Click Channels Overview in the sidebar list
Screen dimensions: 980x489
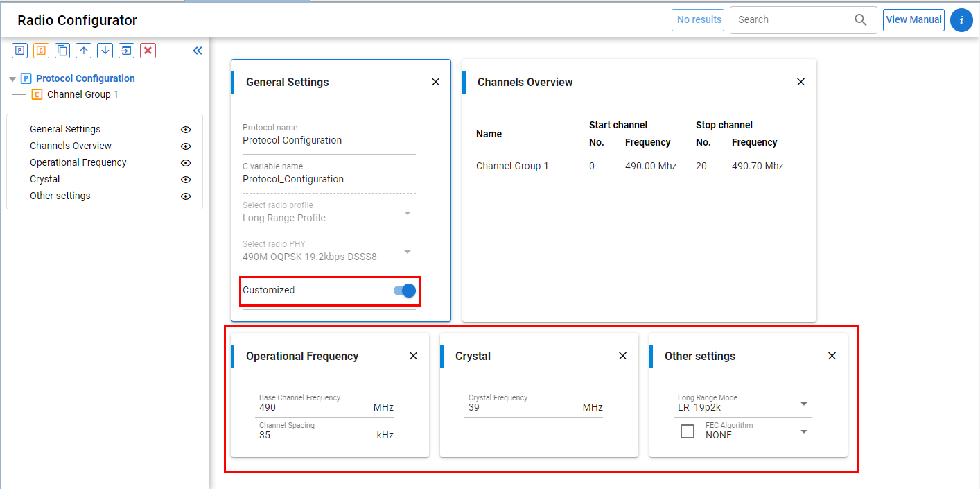tap(71, 146)
